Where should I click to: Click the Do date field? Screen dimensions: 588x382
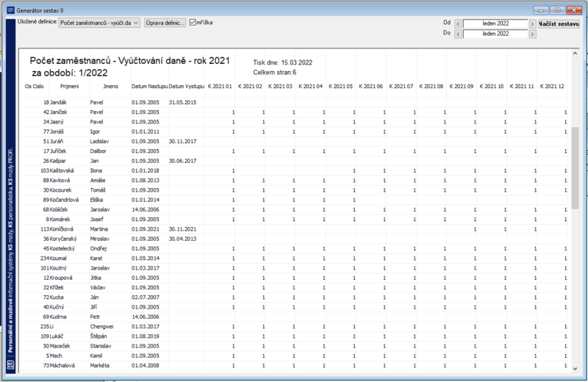tap(495, 34)
